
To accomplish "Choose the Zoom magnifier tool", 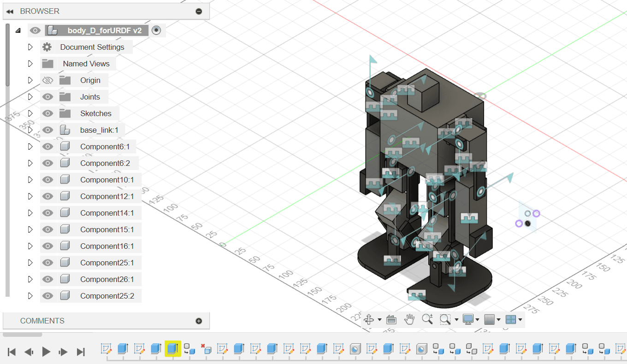I will pyautogui.click(x=427, y=319).
